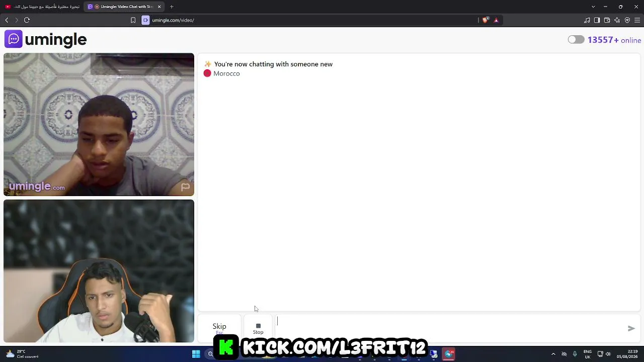The height and width of the screenshot is (362, 644).
Task: Click the Umingle logo
Action: click(x=46, y=39)
